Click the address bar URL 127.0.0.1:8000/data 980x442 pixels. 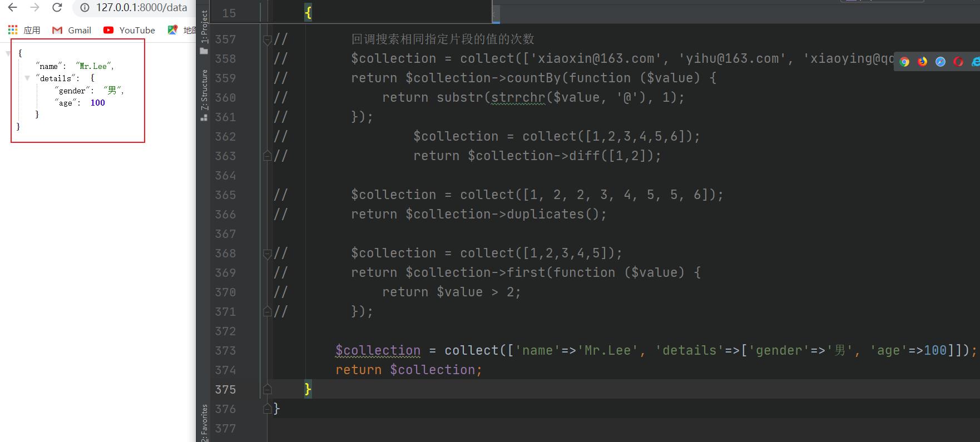click(x=141, y=8)
